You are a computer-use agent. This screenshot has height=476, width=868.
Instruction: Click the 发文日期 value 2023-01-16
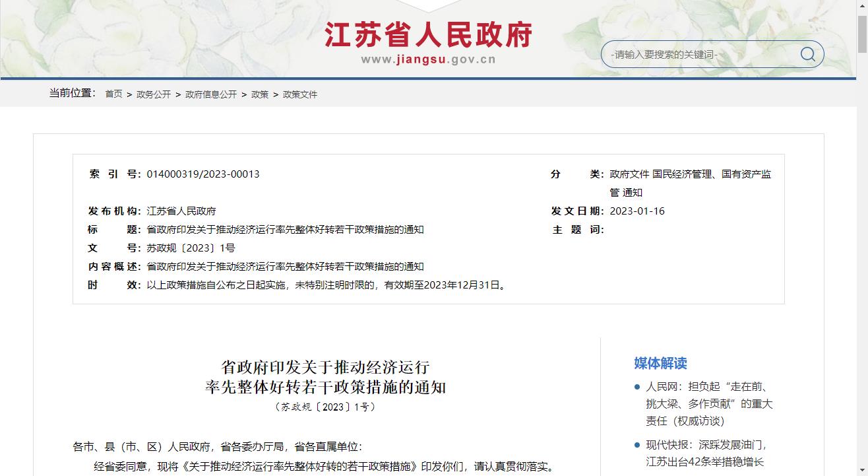(x=637, y=211)
